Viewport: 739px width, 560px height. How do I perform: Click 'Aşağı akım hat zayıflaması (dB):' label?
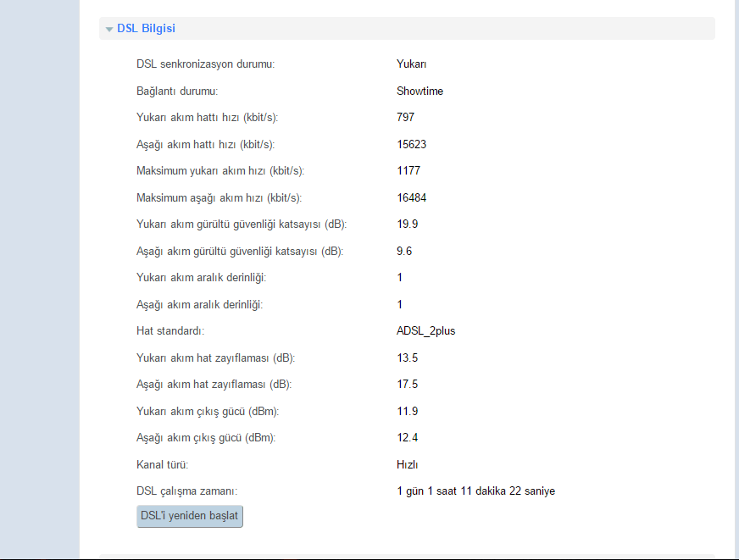(214, 385)
